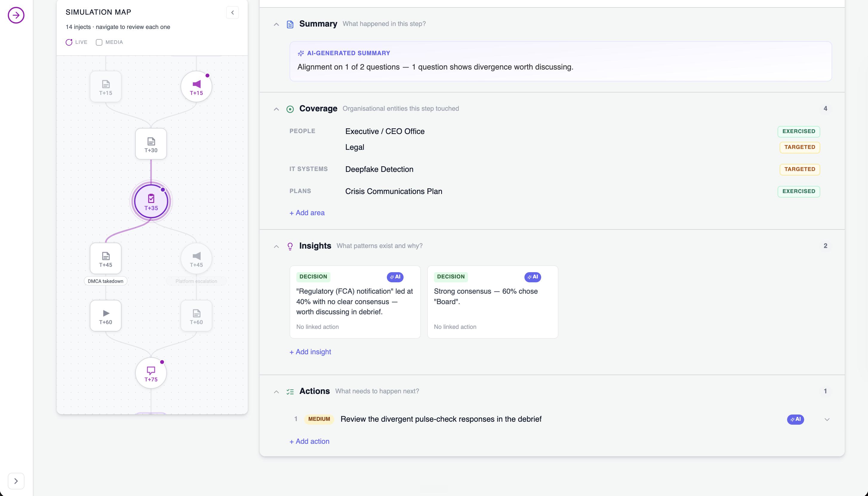Select the T+75 chat bubble node
868x496 pixels.
(151, 373)
